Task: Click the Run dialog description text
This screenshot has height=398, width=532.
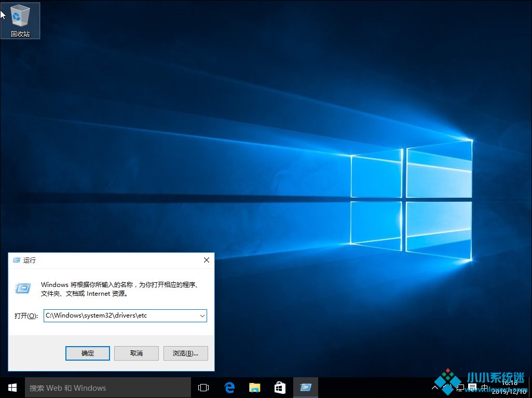Action: tap(119, 289)
